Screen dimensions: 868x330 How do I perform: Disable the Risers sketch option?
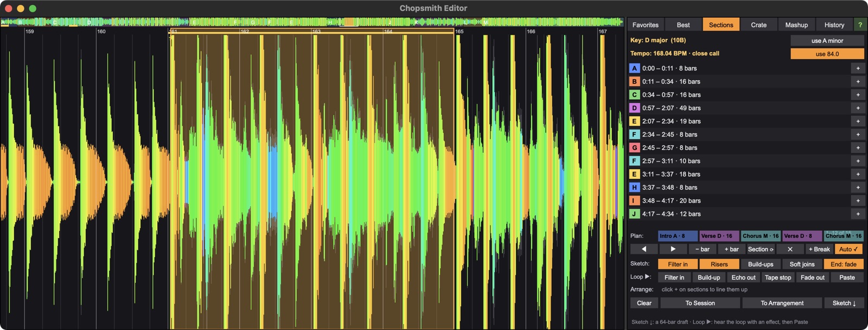[719, 264]
